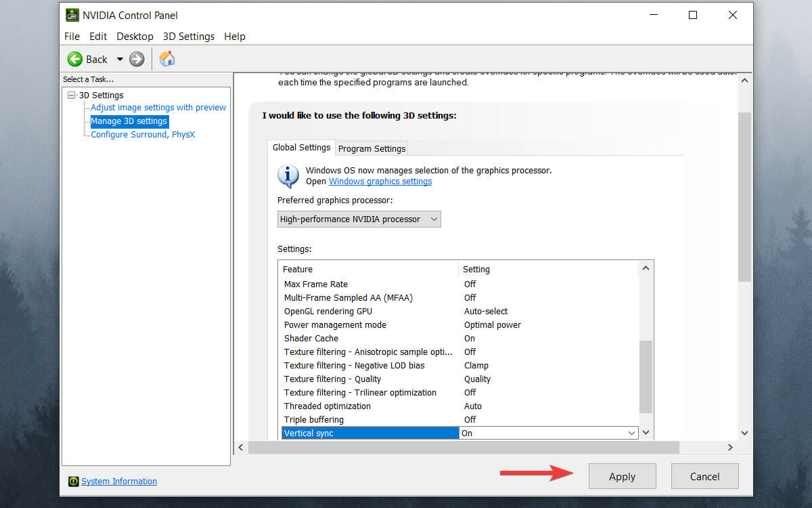Open Preferred graphics processor dropdown
Viewport: 812px width, 508px height.
[x=359, y=219]
